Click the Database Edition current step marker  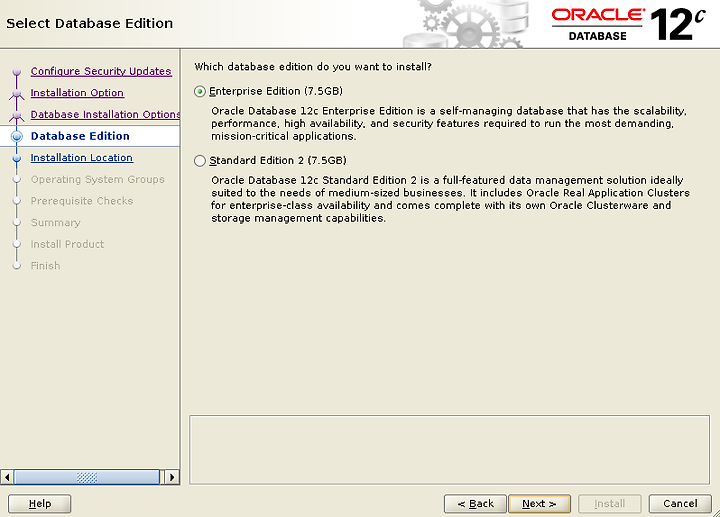coord(17,136)
